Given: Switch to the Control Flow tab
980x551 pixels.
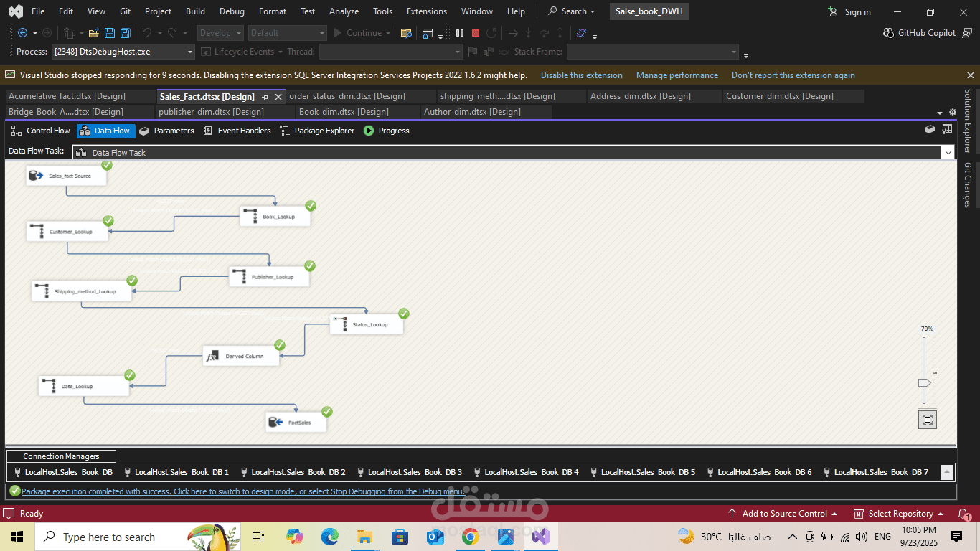Looking at the screenshot, I should [x=41, y=131].
